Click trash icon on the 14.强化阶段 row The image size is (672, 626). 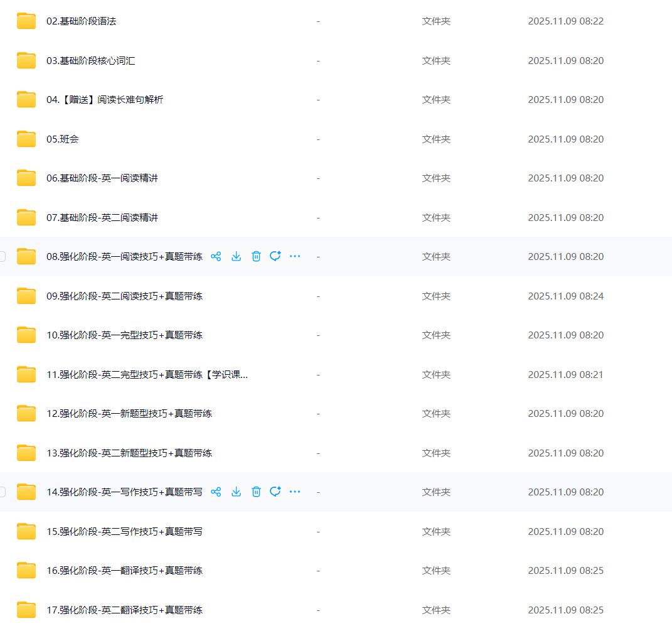[256, 492]
